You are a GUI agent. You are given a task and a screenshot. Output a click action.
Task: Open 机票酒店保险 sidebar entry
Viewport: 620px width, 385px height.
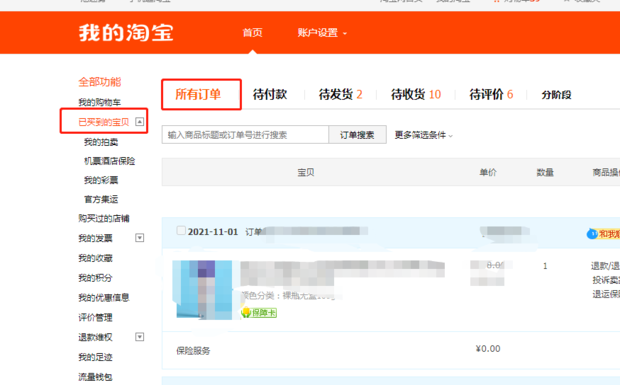[x=110, y=161]
